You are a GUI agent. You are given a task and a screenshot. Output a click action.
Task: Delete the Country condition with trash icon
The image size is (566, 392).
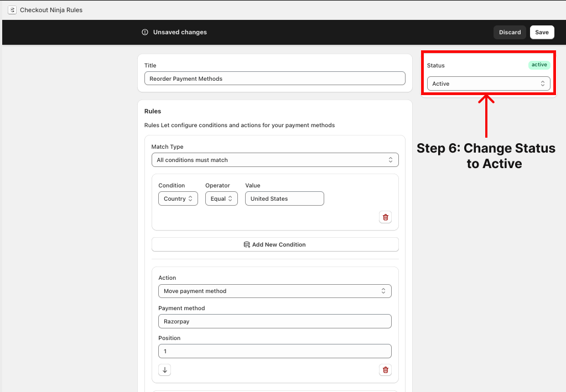point(386,217)
